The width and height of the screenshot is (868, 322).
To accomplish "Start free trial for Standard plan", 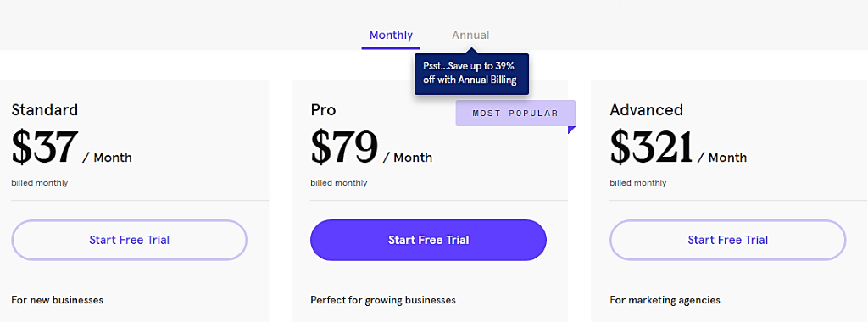I will point(129,240).
